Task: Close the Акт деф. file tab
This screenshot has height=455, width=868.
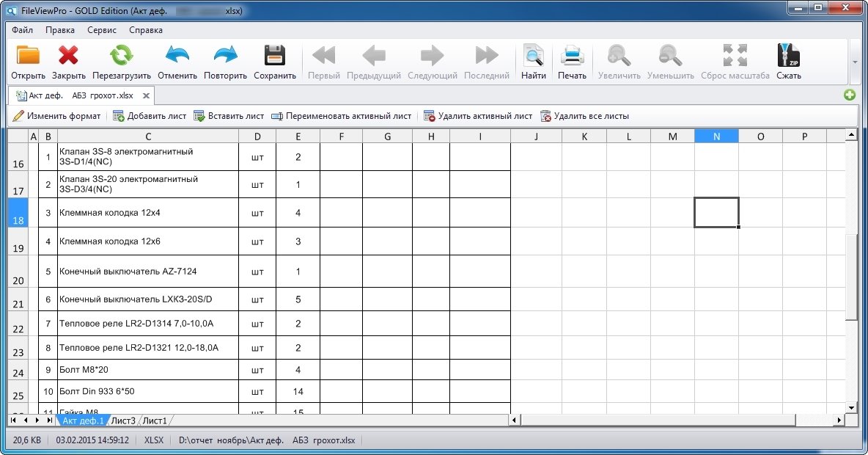Action: 147,95
